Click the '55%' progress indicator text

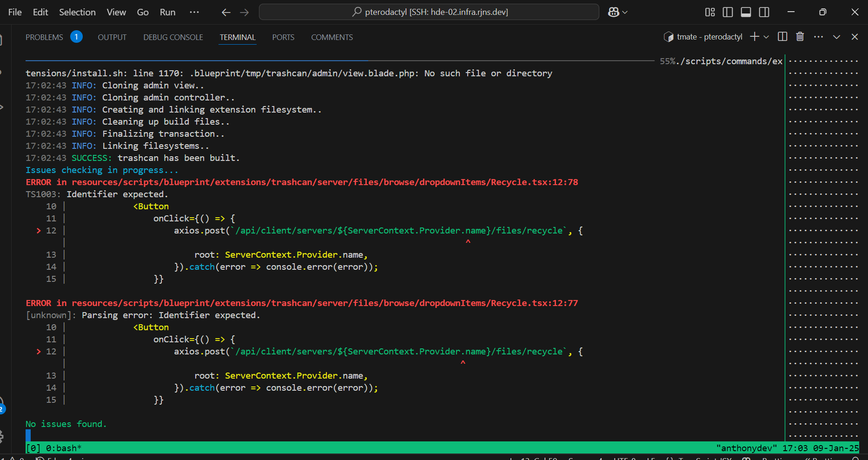click(x=668, y=61)
